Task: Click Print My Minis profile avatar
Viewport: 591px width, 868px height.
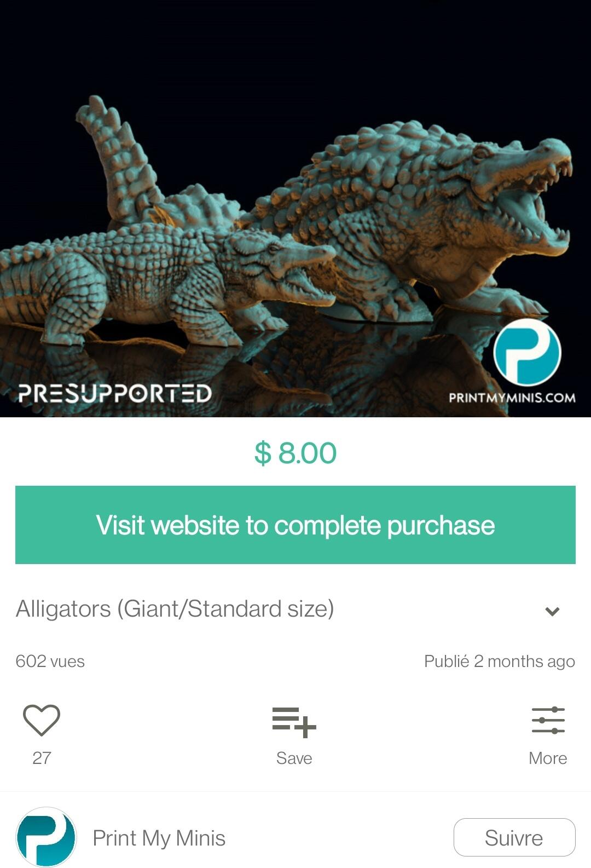Action: pos(46,837)
